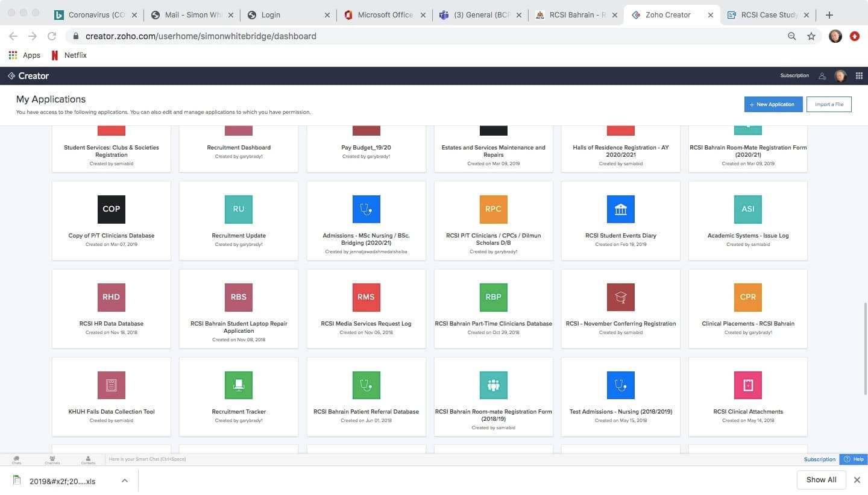
Task: Open the Netflix bookmark
Action: 69,55
